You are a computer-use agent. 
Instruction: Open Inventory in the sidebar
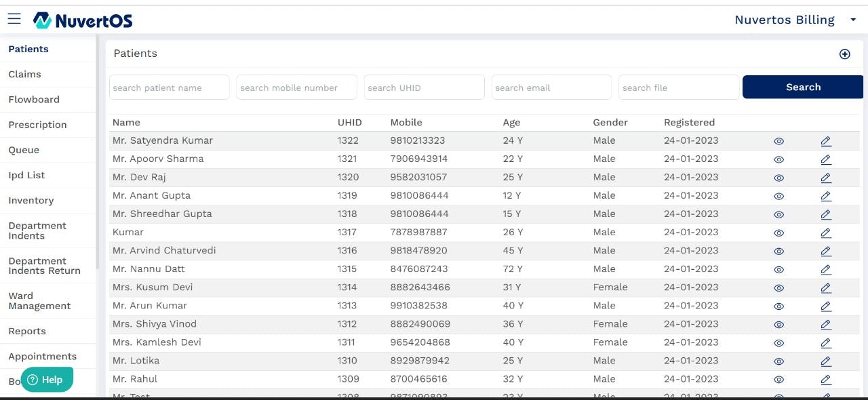[31, 201]
